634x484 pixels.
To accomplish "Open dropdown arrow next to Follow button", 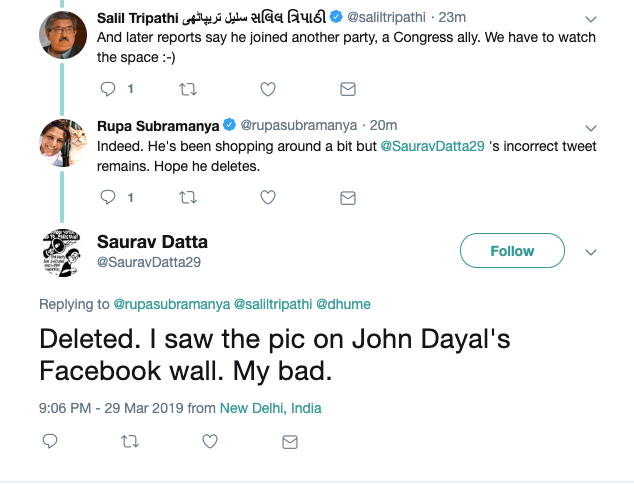I will tap(590, 251).
